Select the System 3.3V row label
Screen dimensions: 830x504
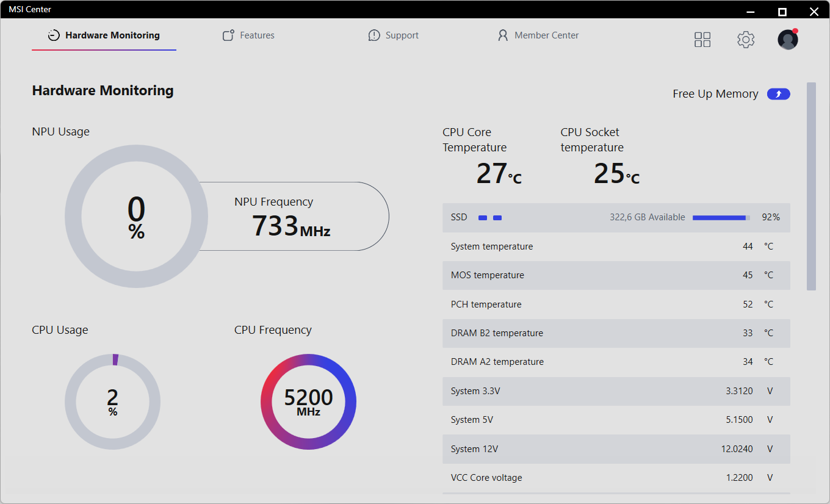coord(475,391)
